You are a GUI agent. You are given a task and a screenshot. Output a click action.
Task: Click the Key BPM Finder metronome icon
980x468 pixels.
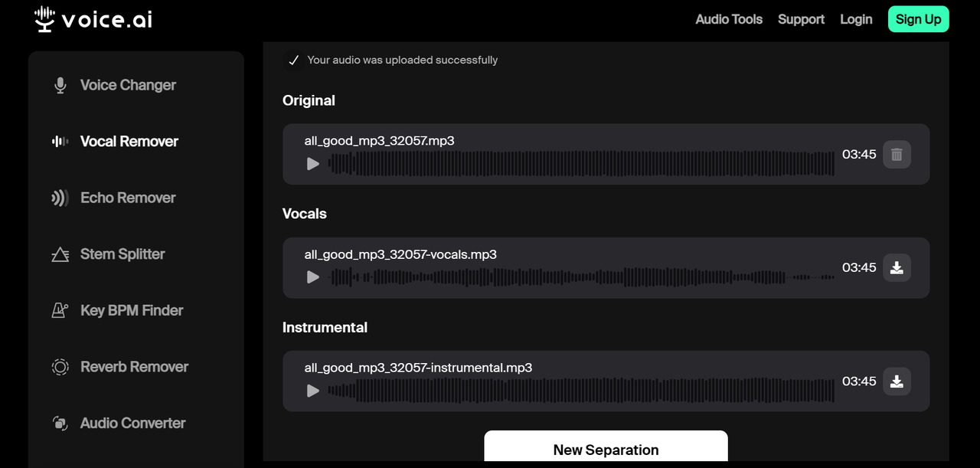[x=60, y=310]
